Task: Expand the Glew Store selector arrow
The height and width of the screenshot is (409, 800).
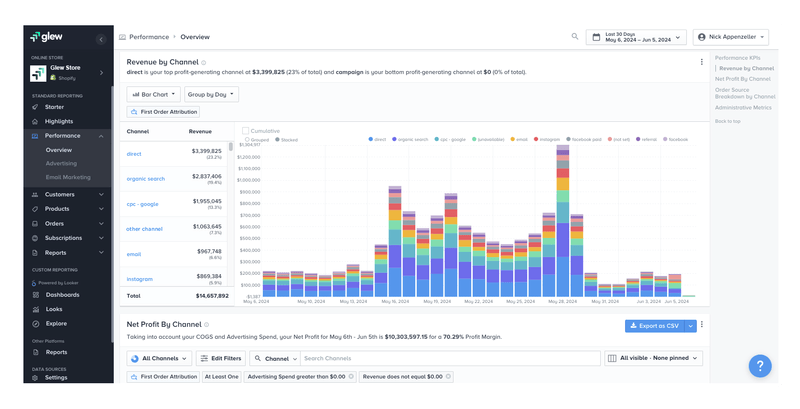Action: point(101,73)
